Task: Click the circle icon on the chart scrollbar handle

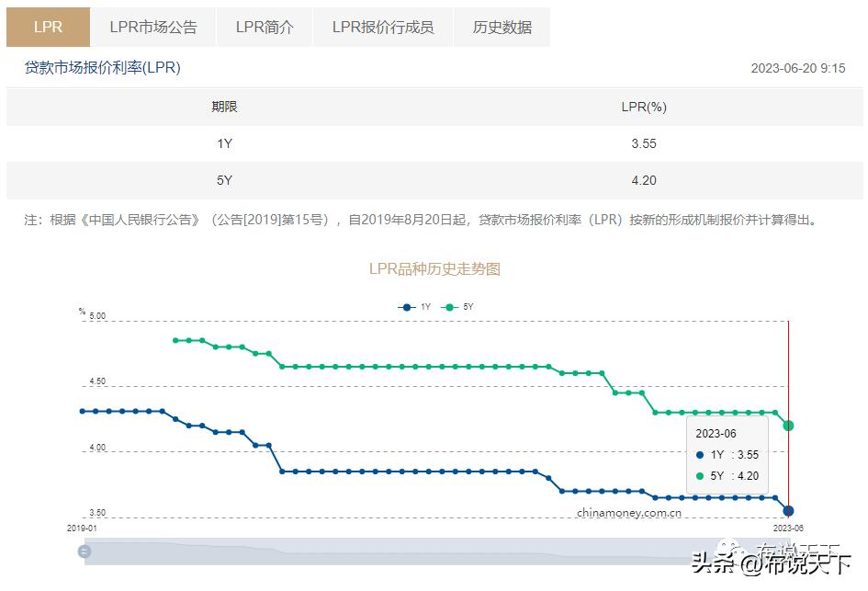Action: tap(85, 551)
